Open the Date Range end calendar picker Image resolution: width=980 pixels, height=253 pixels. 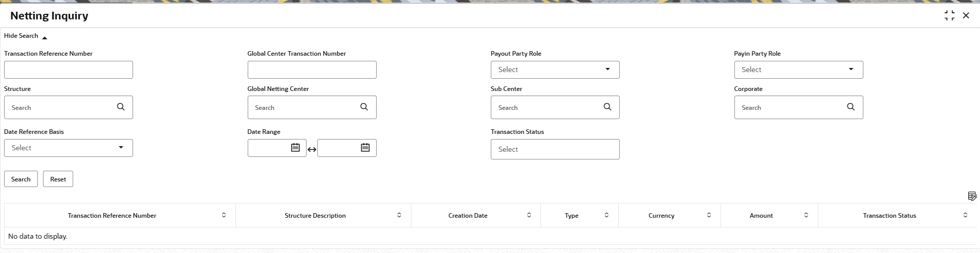(x=365, y=148)
